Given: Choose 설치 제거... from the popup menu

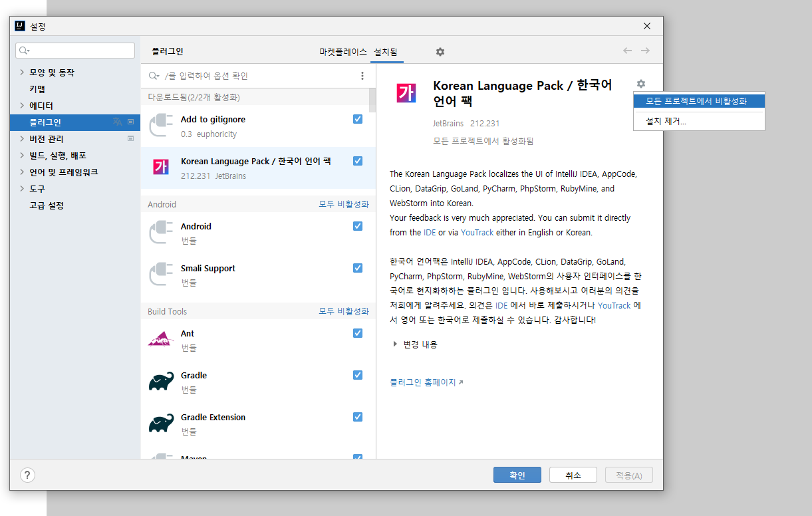Looking at the screenshot, I should click(x=699, y=121).
